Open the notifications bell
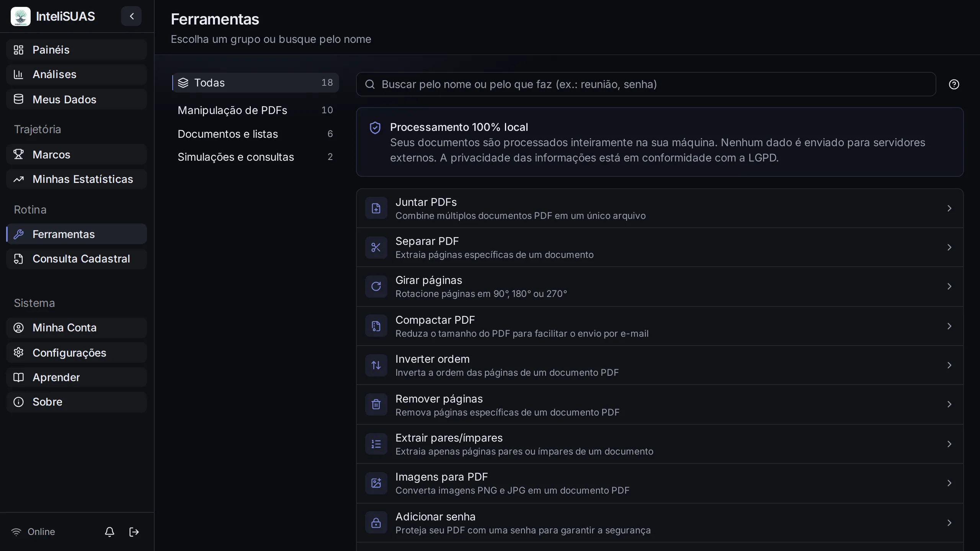The height and width of the screenshot is (551, 980). [109, 532]
